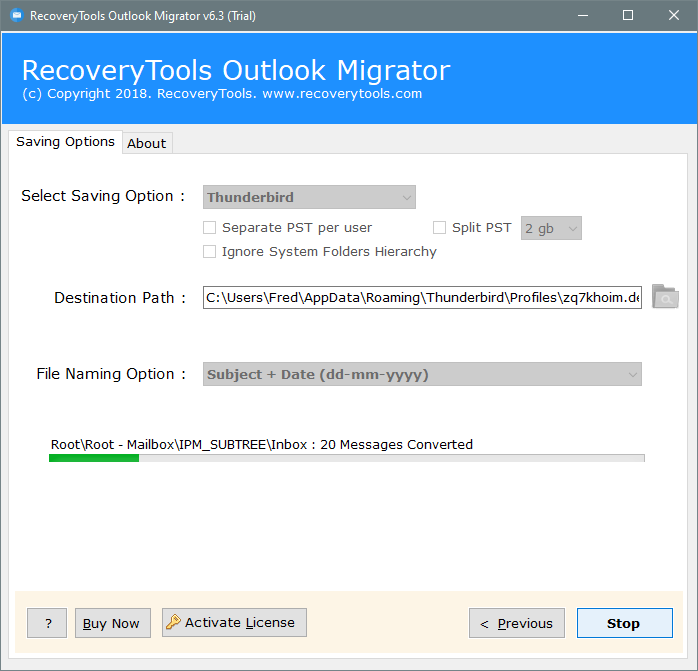Stop the conversion with the Stop button
Image resolution: width=698 pixels, height=671 pixels.
coord(625,623)
